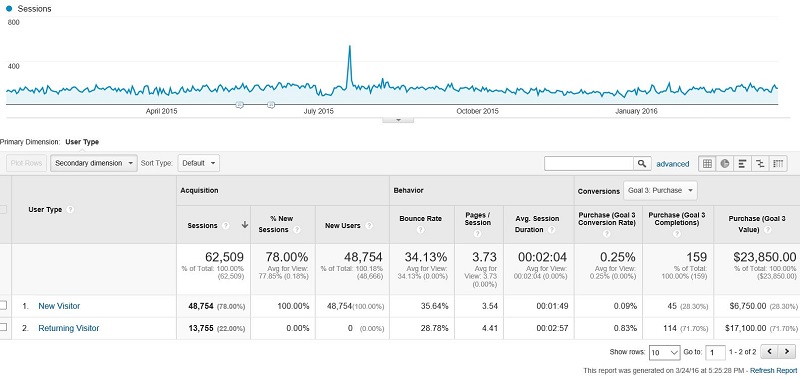This screenshot has width=800, height=380.
Task: Click Returning Visitor value $17,100.00
Action: 746,328
